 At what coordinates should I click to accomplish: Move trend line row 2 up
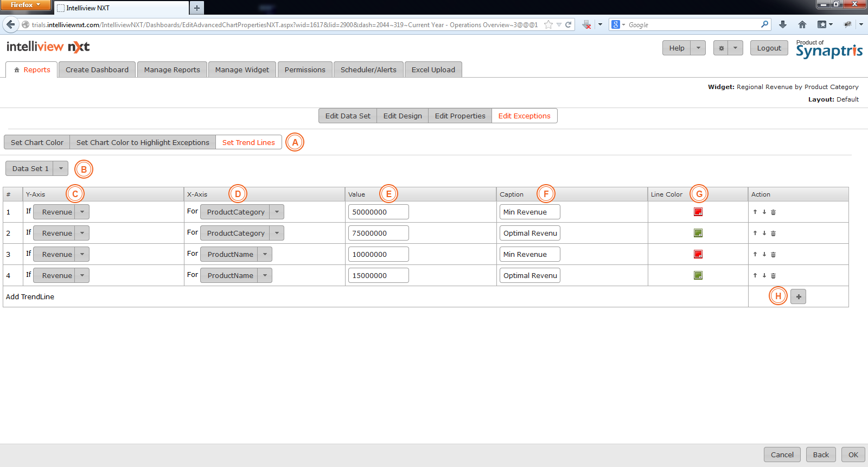[755, 233]
